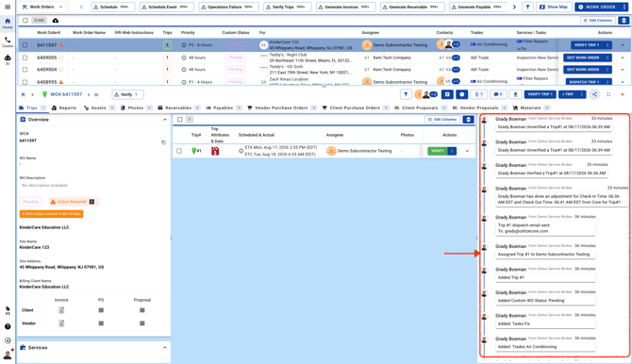Go to Home in the sidebar
632x364 pixels.
point(8,23)
